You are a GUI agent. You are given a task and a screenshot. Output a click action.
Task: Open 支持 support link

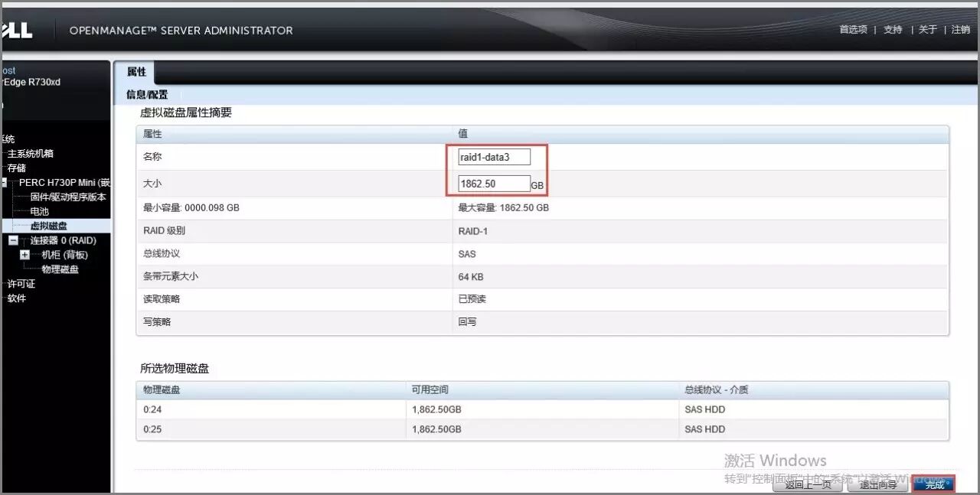click(x=893, y=30)
